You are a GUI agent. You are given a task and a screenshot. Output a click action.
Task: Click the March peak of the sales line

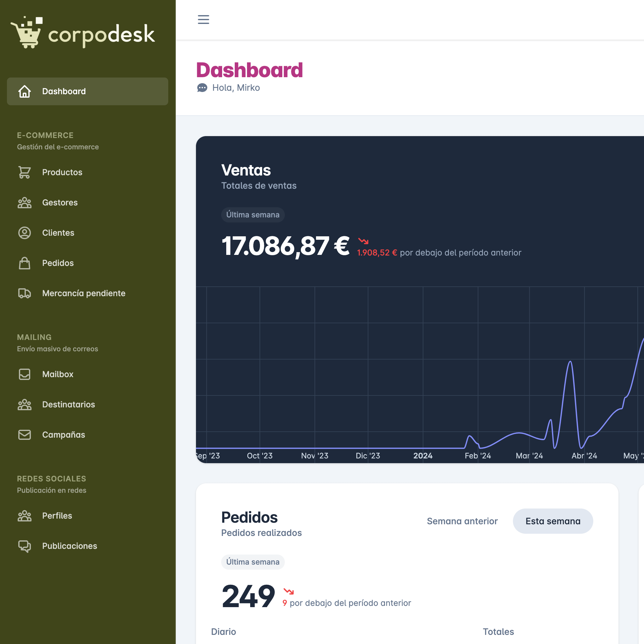tap(570, 362)
